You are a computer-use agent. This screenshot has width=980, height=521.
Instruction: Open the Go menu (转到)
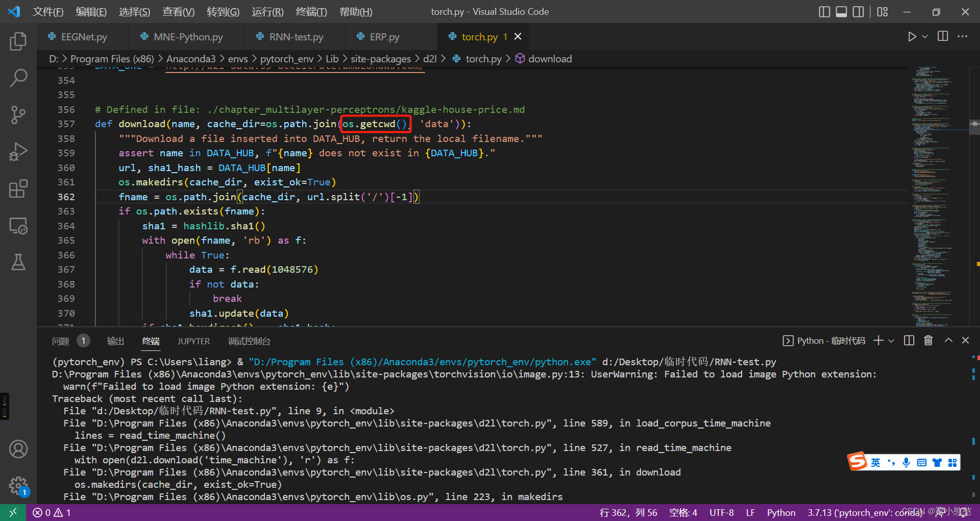pyautogui.click(x=223, y=12)
